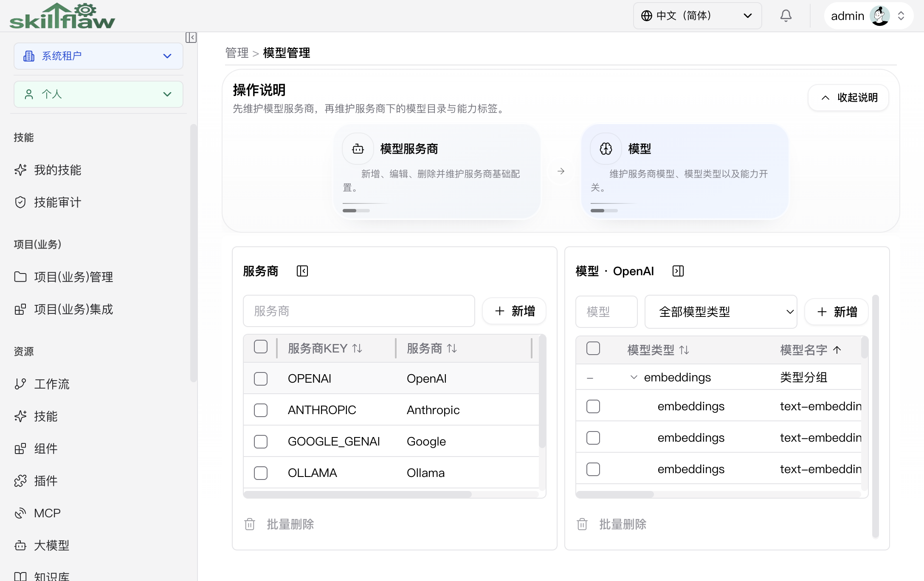
Task: Check the ANTHROPIC row checkbox
Action: pos(261,410)
